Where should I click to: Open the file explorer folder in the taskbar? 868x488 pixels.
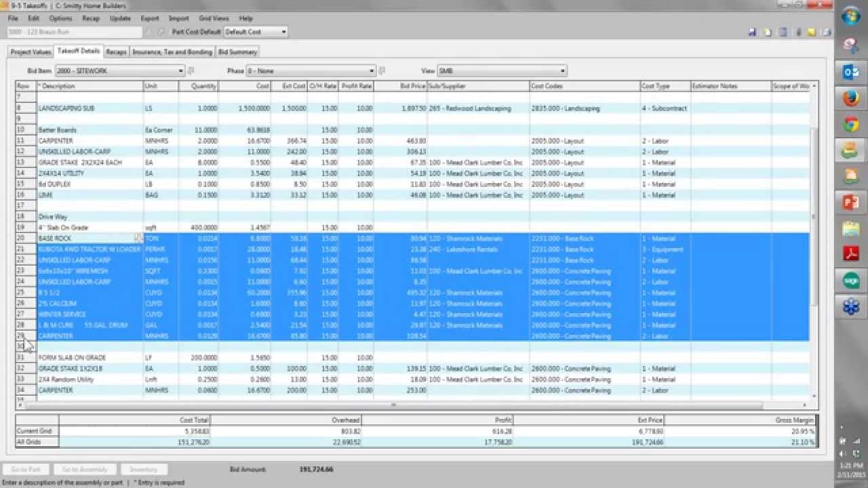851,228
